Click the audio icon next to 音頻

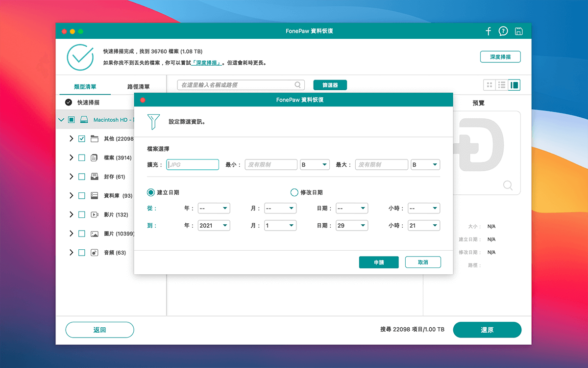coord(95,253)
